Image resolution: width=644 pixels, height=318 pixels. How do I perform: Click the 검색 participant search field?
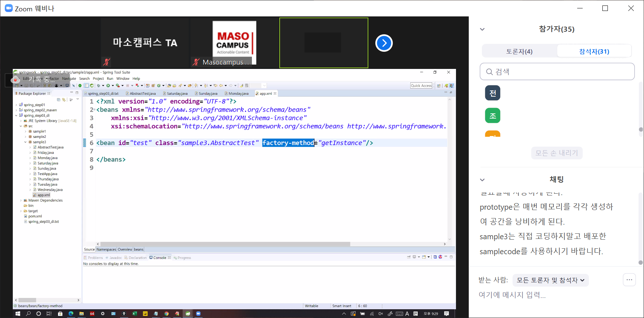pos(557,72)
